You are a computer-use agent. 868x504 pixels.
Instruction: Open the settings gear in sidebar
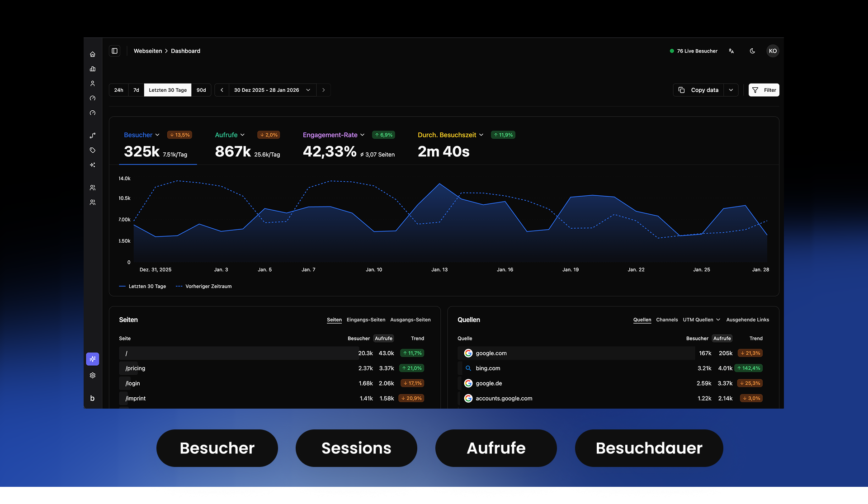(x=93, y=375)
